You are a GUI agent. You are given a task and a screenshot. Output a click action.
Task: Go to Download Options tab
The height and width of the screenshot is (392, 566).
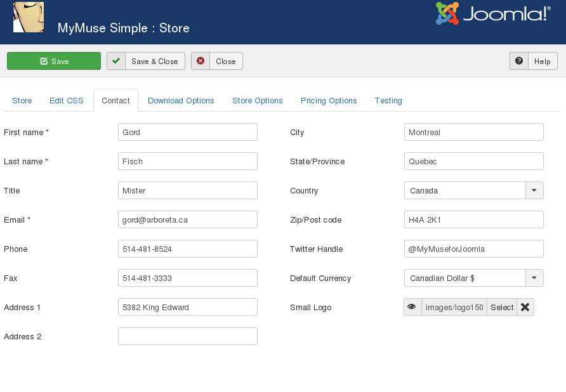(x=181, y=100)
